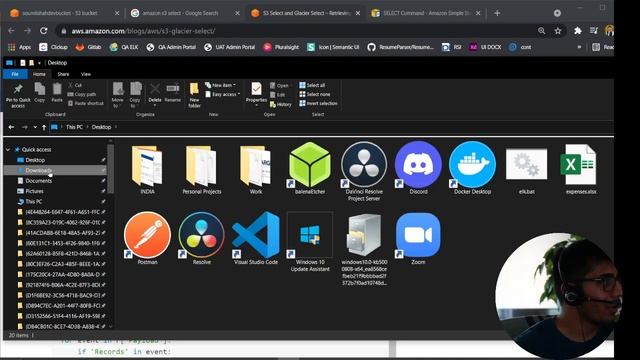Select the elk.bat file
The image size is (640, 360).
pyautogui.click(x=527, y=171)
